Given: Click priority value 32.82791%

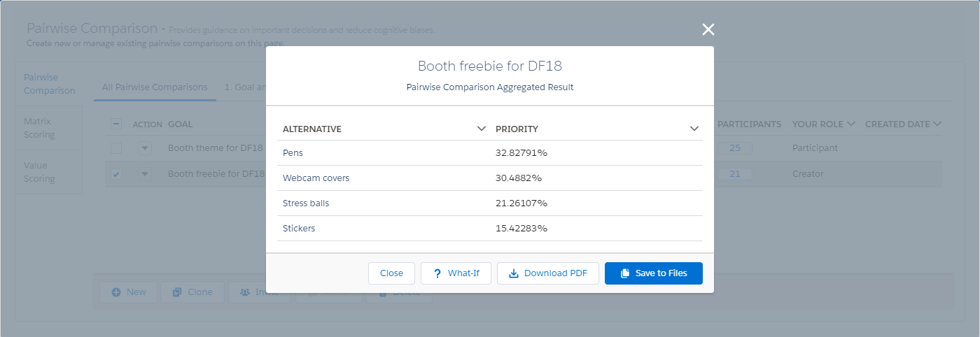Looking at the screenshot, I should 521,152.
